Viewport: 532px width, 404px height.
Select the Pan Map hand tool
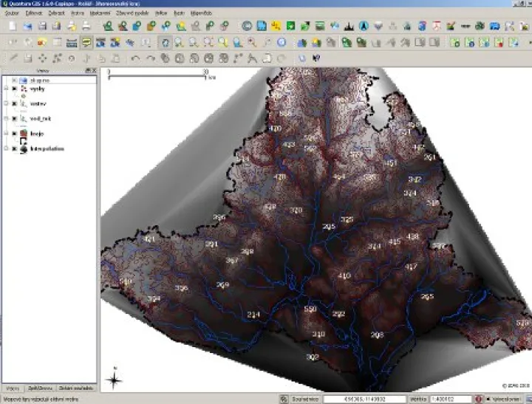click(x=165, y=42)
